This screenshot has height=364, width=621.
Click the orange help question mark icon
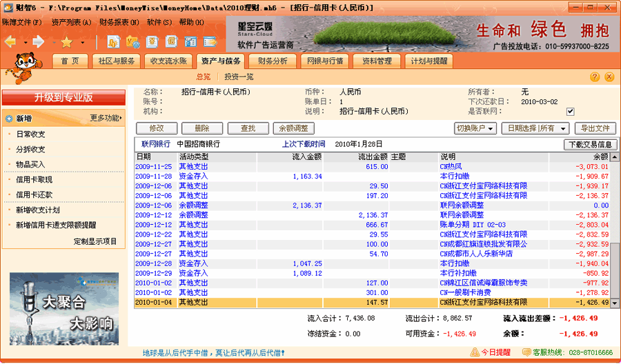coord(594,77)
